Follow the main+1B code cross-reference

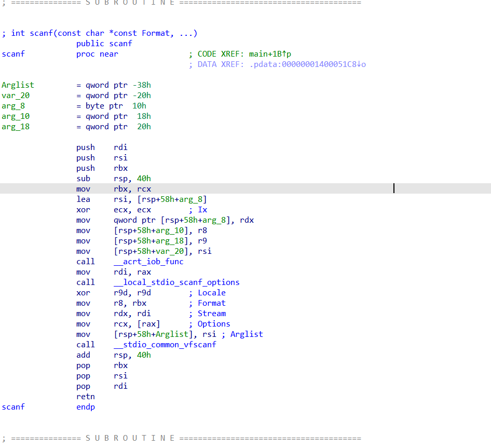click(x=270, y=54)
